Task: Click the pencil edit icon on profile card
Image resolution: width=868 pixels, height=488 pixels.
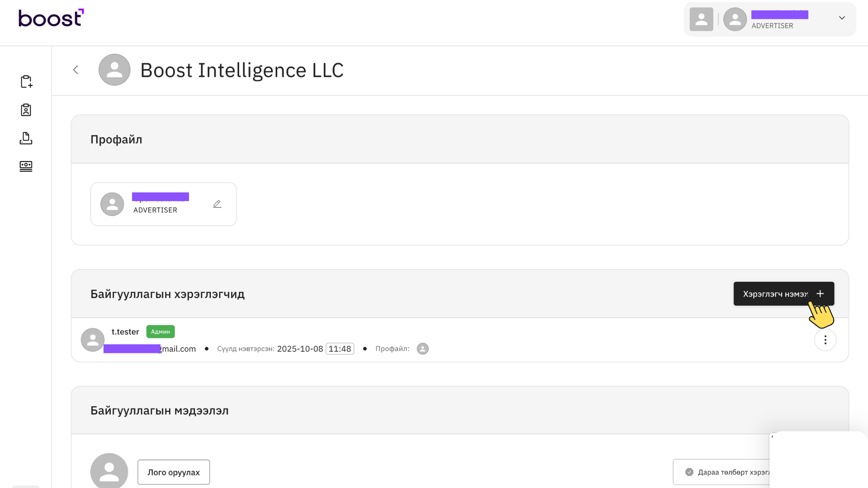Action: coord(217,204)
